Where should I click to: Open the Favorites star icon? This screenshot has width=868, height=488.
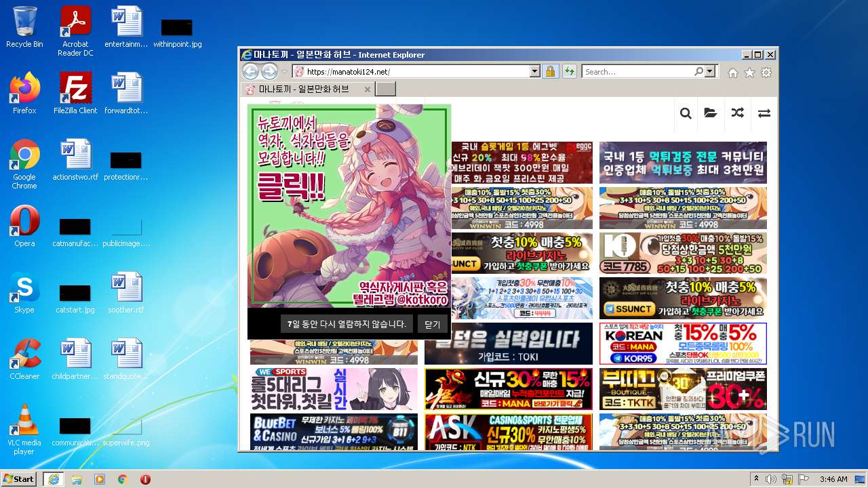(749, 72)
